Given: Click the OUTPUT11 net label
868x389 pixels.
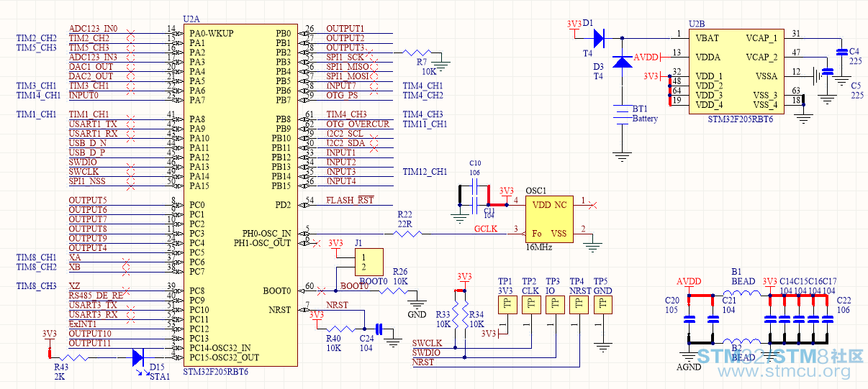Looking at the screenshot, I should click(x=90, y=344).
